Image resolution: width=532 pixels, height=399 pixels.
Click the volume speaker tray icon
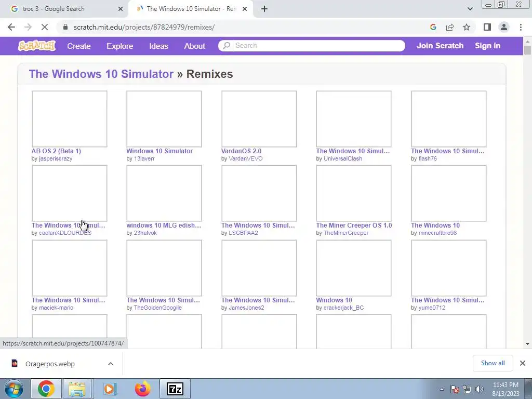point(480,390)
